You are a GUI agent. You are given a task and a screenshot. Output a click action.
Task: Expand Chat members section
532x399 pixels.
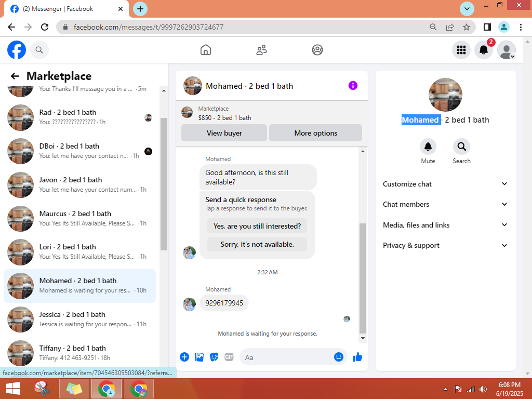pos(445,204)
